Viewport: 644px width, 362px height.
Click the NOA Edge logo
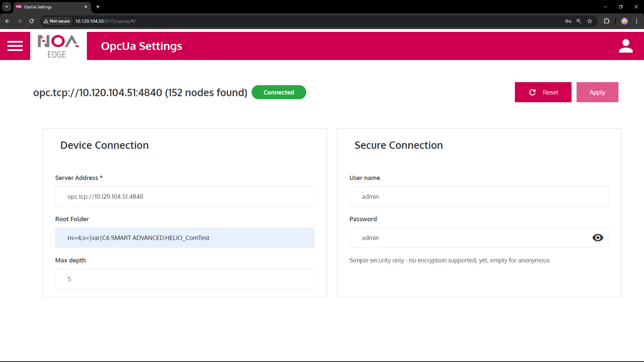(58, 46)
